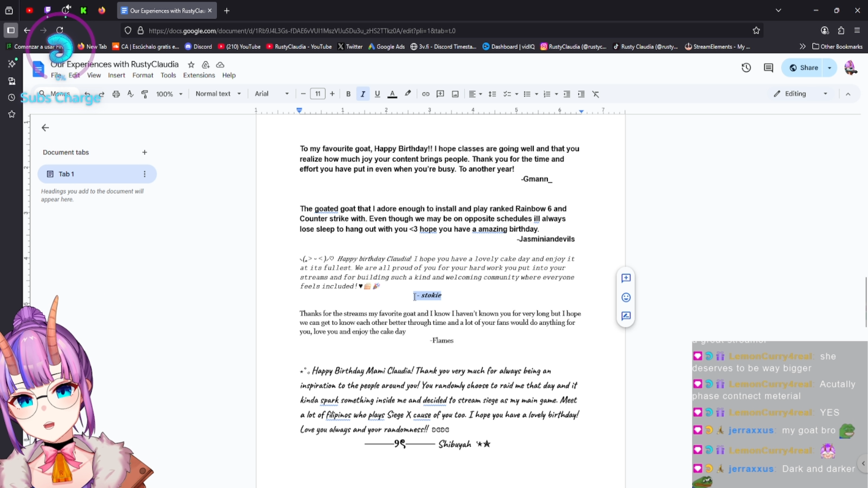Open text color picker
This screenshot has width=868, height=488.
(x=392, y=94)
